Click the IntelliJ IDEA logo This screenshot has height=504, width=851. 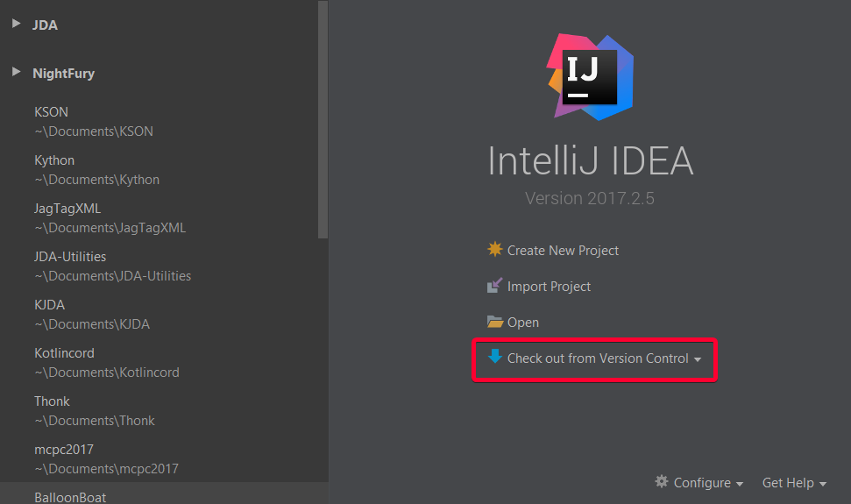click(x=590, y=76)
